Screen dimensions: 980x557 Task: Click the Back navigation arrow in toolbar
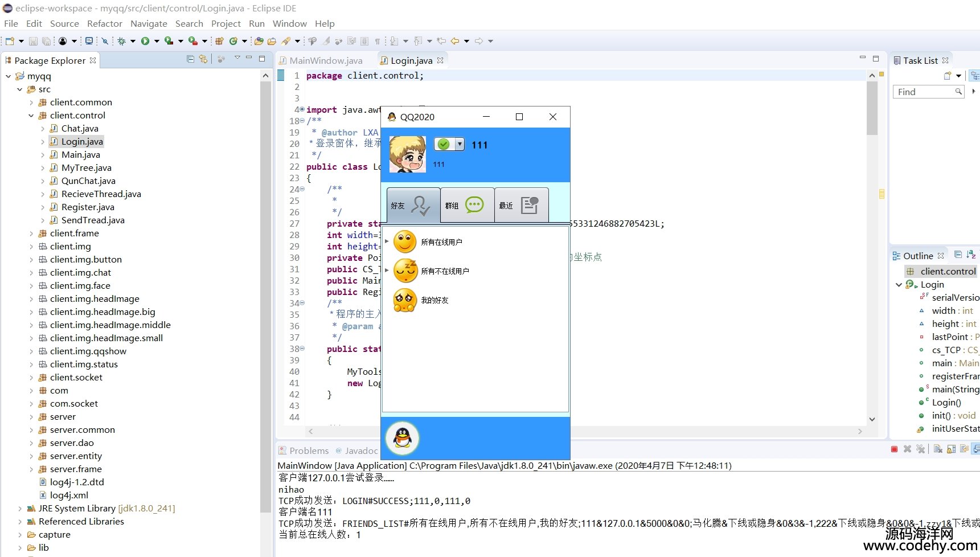pos(455,41)
